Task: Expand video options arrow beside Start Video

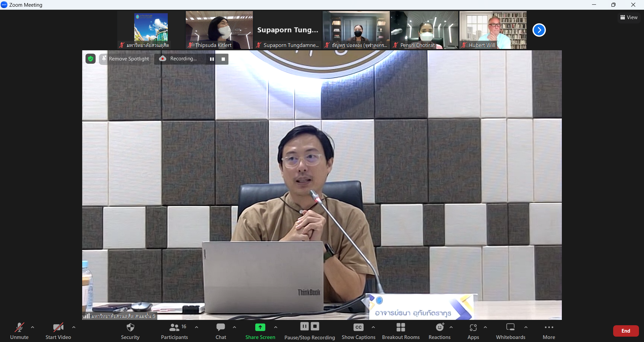Action: 74,327
